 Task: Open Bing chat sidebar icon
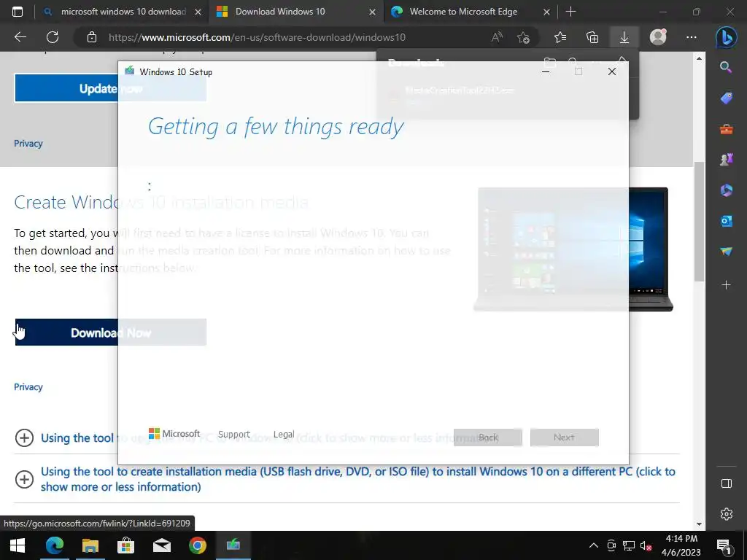tap(726, 37)
